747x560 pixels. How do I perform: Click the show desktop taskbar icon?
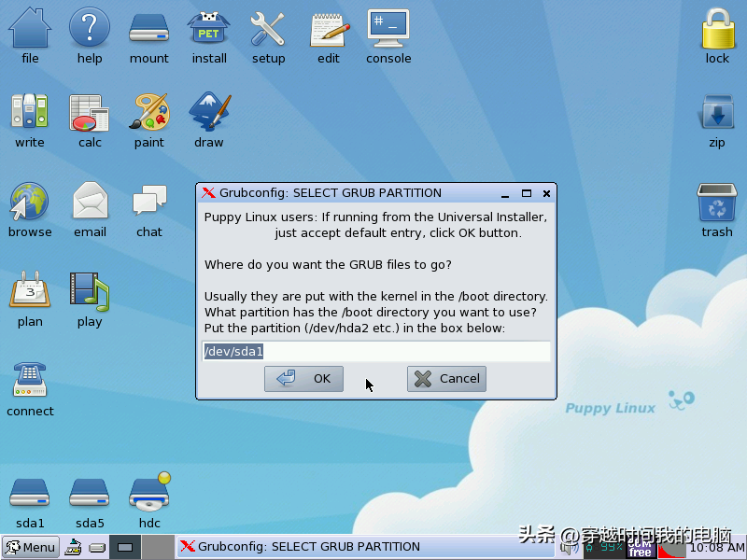click(x=73, y=547)
